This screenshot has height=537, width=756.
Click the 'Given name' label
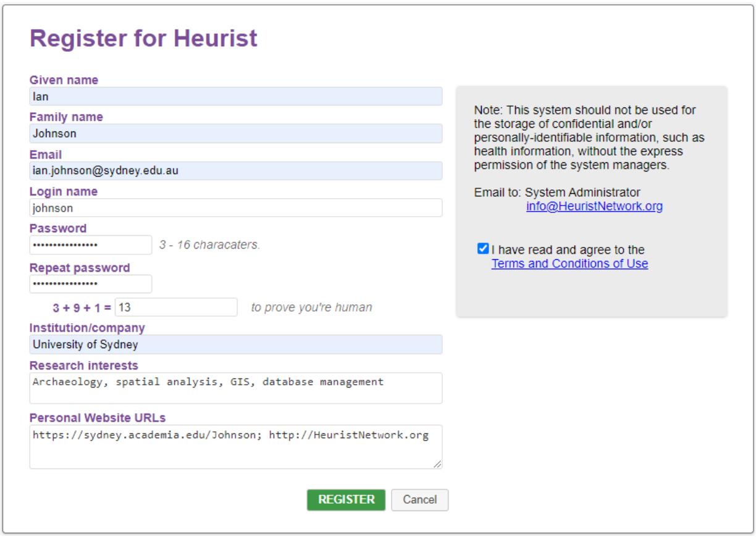(64, 80)
